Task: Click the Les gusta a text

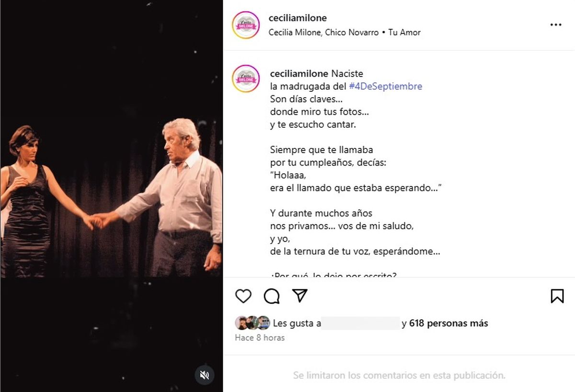Action: coord(297,324)
